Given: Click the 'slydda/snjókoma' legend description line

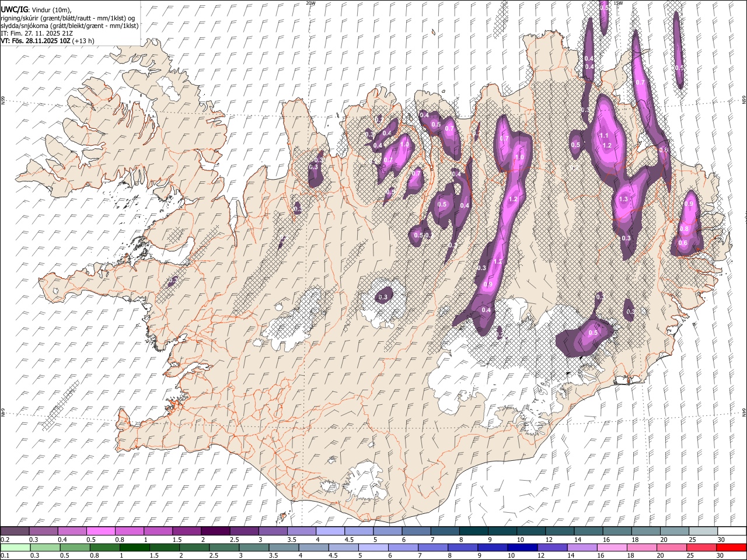Looking at the screenshot, I should tap(69, 26).
